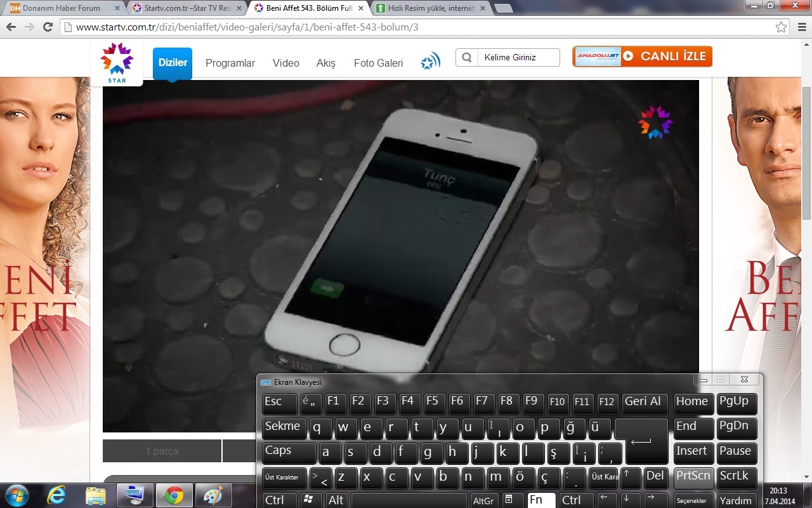Image resolution: width=812 pixels, height=508 pixels.
Task: Click the left Ctrl key
Action: [x=279, y=500]
